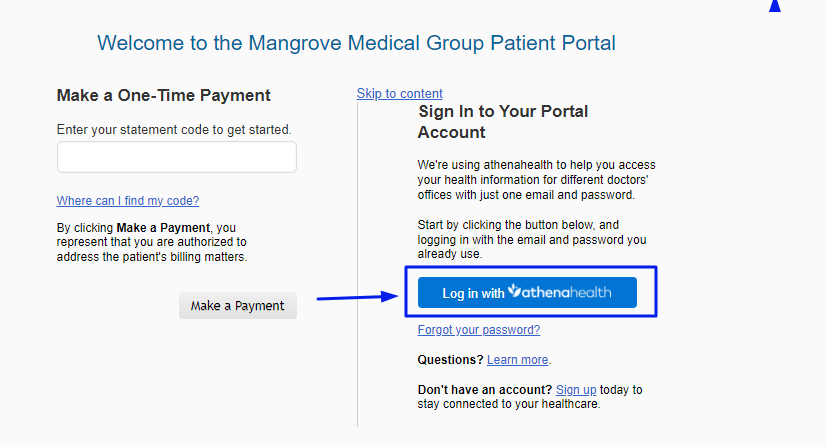Click bold 'Make a Payment' text in disclaimer
Image resolution: width=826 pixels, height=447 pixels.
click(x=163, y=228)
